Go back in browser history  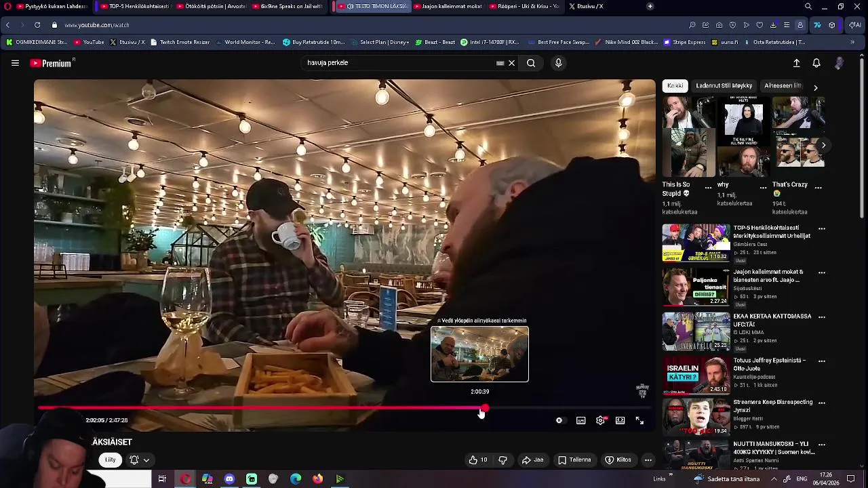tap(7, 25)
